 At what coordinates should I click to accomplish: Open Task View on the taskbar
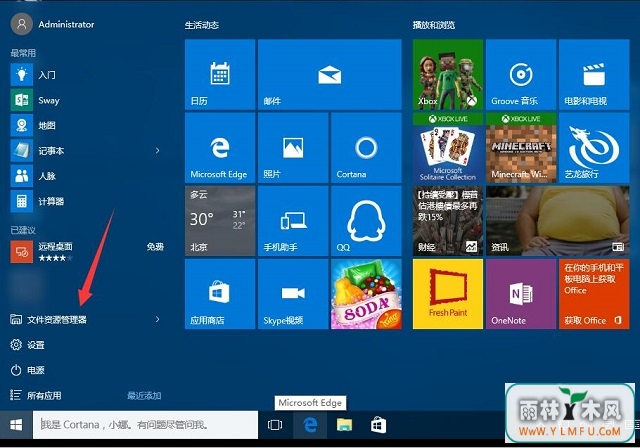pyautogui.click(x=275, y=425)
